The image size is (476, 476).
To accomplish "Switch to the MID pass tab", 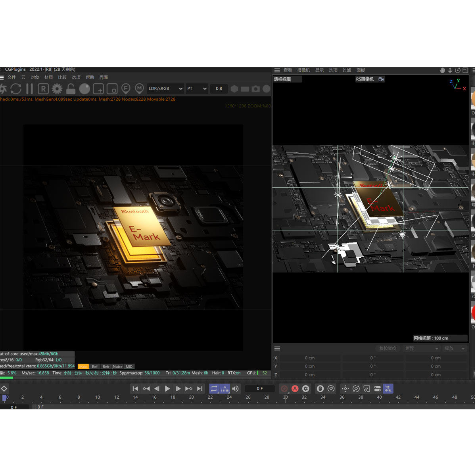I will 129,367.
